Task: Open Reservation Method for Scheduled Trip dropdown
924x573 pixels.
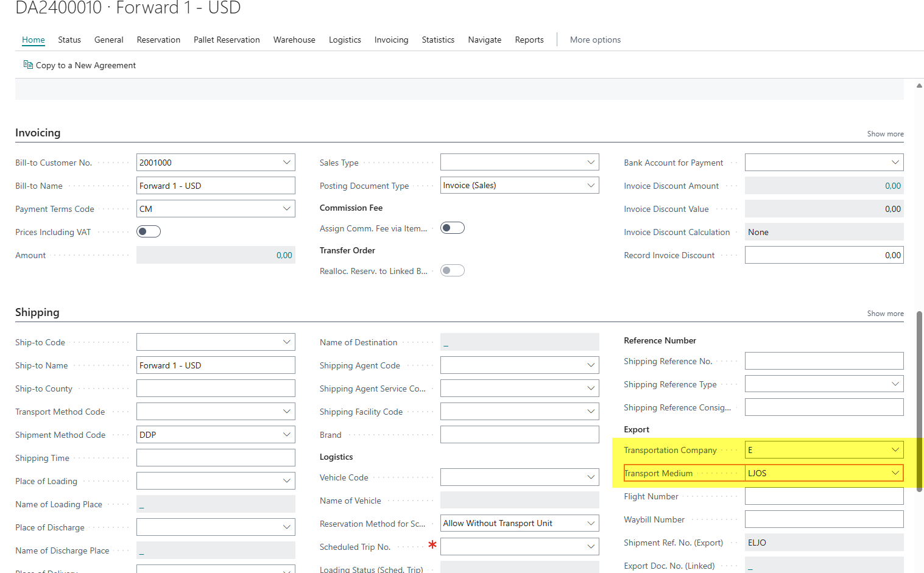Action: click(590, 523)
